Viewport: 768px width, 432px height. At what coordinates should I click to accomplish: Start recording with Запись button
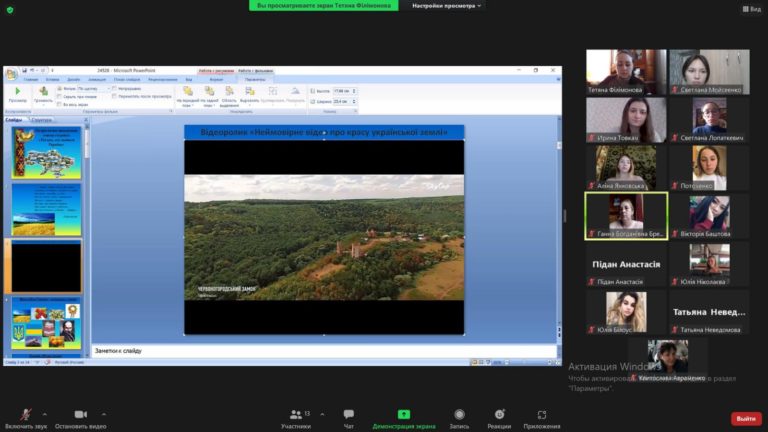point(459,416)
